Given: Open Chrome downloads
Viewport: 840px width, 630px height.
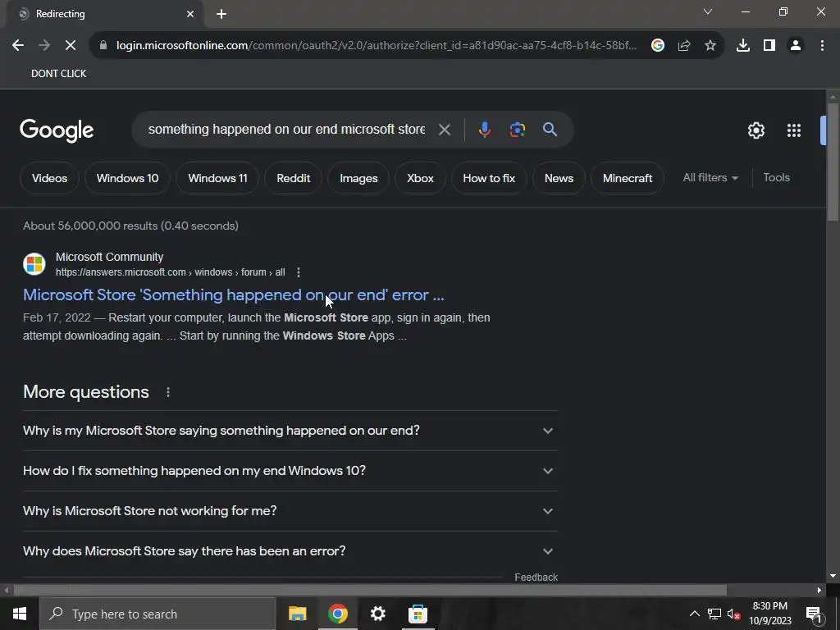Looking at the screenshot, I should (x=743, y=46).
